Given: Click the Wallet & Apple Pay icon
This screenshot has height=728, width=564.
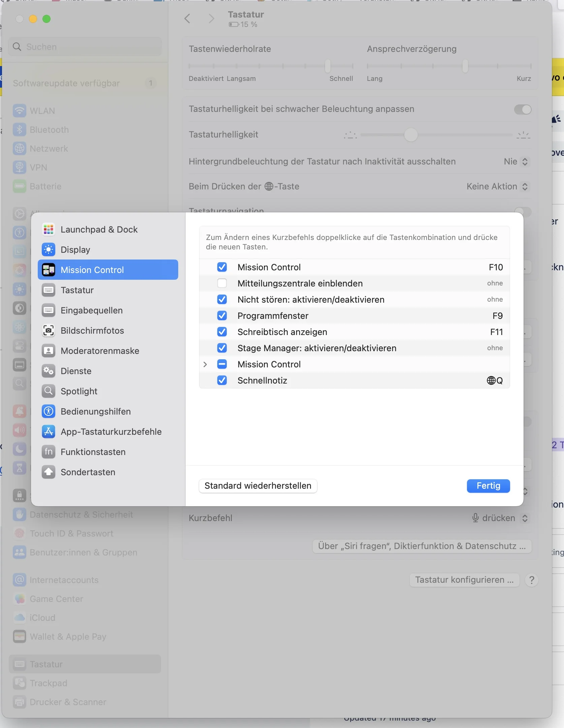Looking at the screenshot, I should coord(20,637).
